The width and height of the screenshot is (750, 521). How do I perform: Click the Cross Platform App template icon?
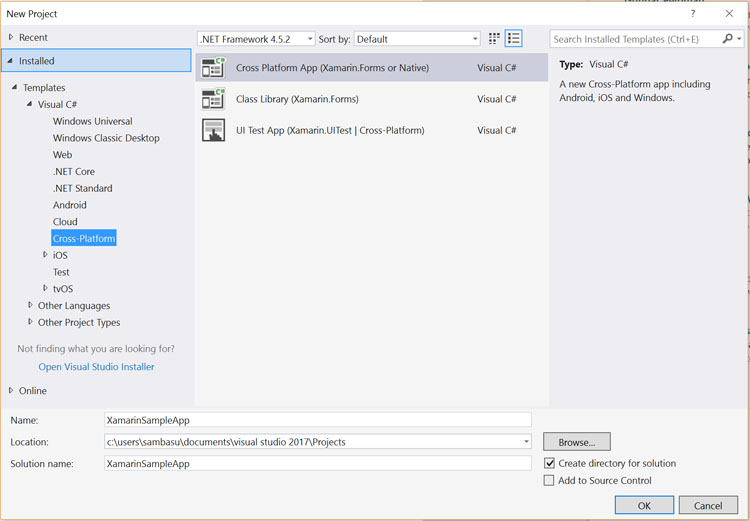tap(213, 68)
